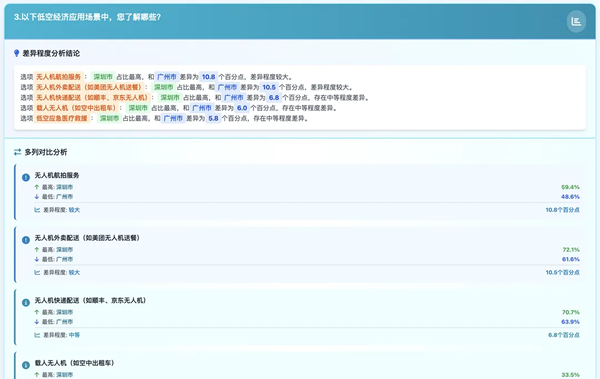Click the 70.7% value
The width and height of the screenshot is (600, 379).
coord(571,312)
